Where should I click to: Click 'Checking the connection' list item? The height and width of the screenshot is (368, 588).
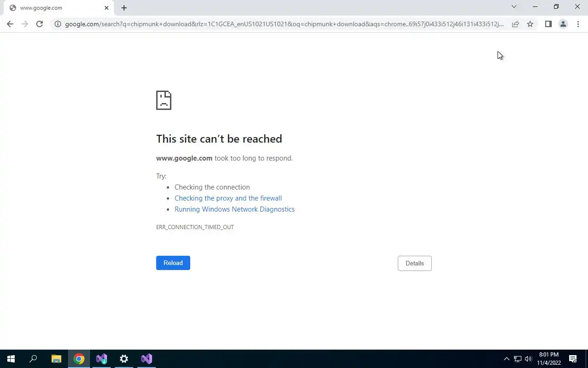pyautogui.click(x=212, y=187)
